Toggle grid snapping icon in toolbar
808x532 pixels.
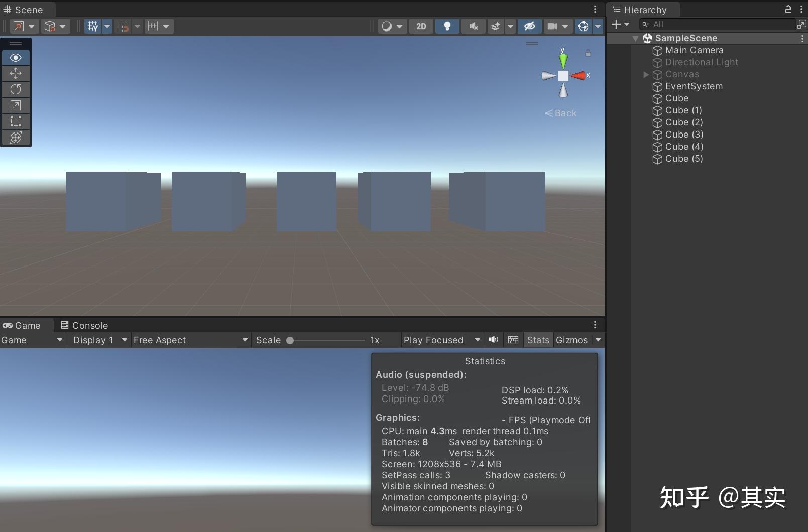pyautogui.click(x=124, y=26)
